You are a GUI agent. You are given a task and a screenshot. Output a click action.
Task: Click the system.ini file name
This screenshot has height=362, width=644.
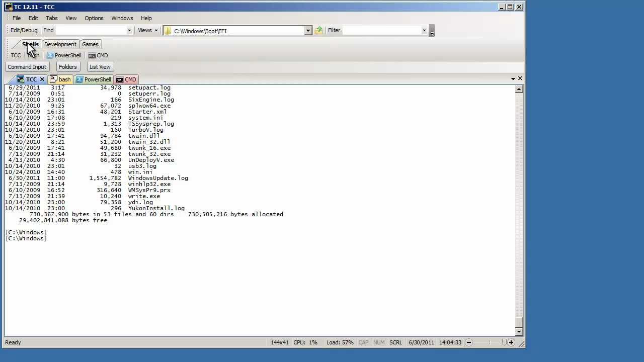tap(145, 118)
